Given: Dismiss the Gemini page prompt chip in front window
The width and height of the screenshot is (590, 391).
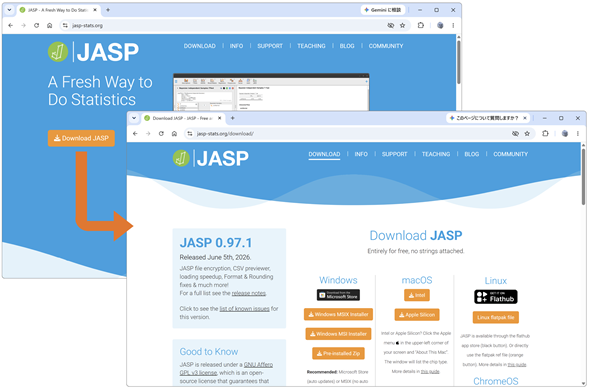Looking at the screenshot, I should 525,118.
